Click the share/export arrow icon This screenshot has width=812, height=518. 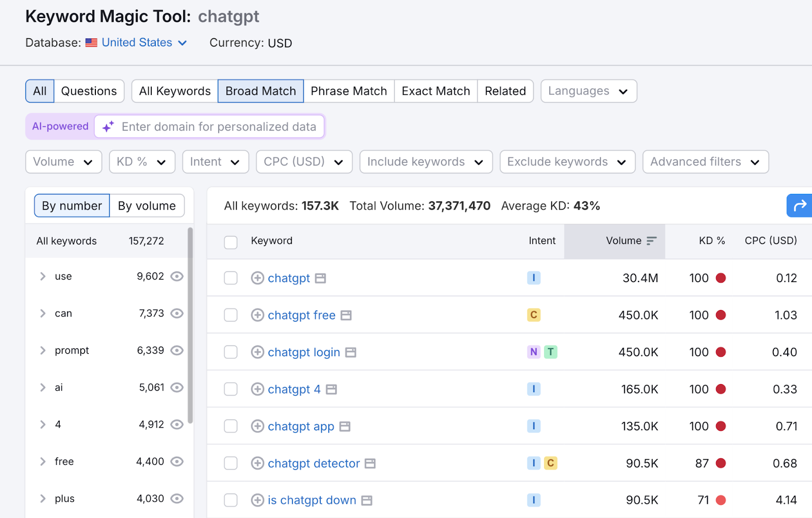click(x=799, y=205)
